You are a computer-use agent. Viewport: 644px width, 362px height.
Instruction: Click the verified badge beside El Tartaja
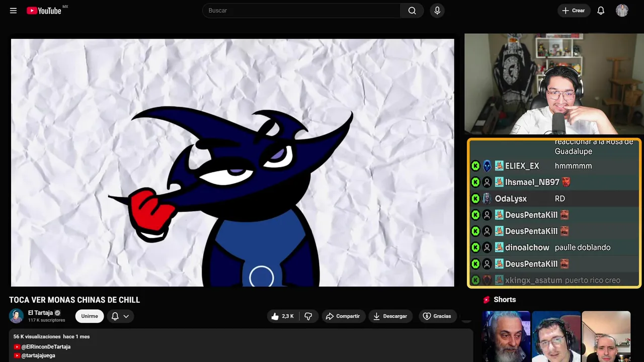(57, 313)
